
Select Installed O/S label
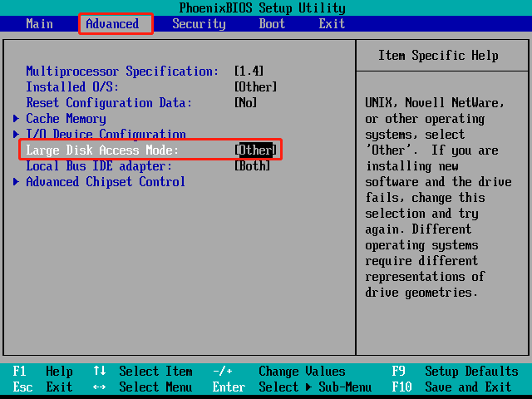pyautogui.click(x=72, y=86)
